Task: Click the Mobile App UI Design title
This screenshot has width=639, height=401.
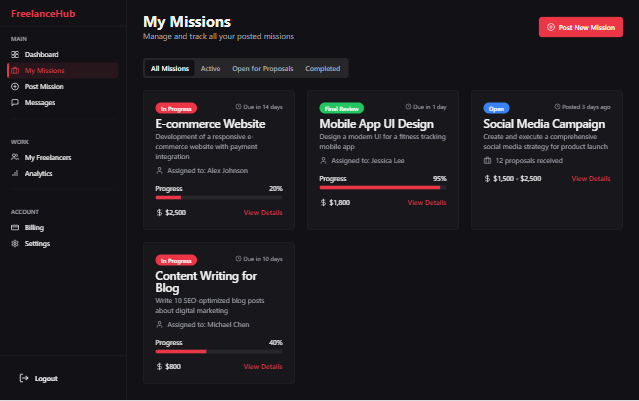Action: pos(377,124)
